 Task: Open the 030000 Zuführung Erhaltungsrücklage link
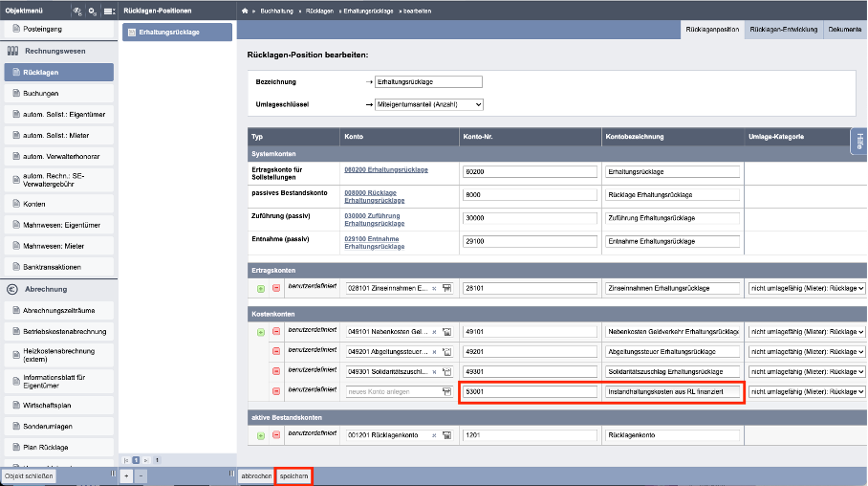tap(374, 219)
